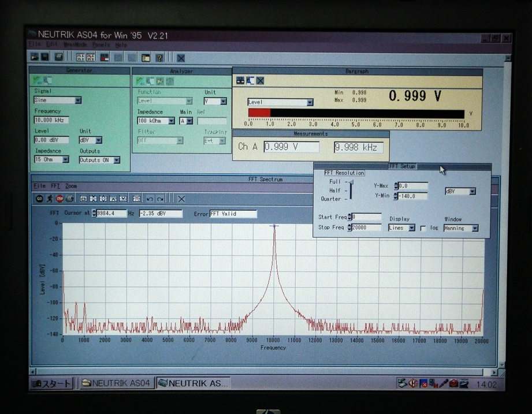The width and height of the screenshot is (532, 414).
Task: Open the MeasMode menu
Action: click(75, 44)
